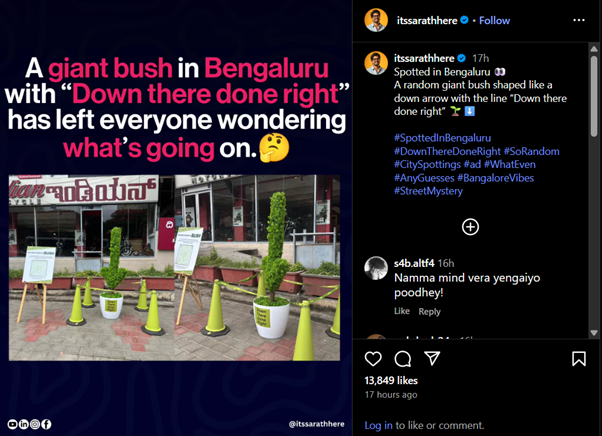
Task: Save post with bookmark icon
Action: point(579,359)
